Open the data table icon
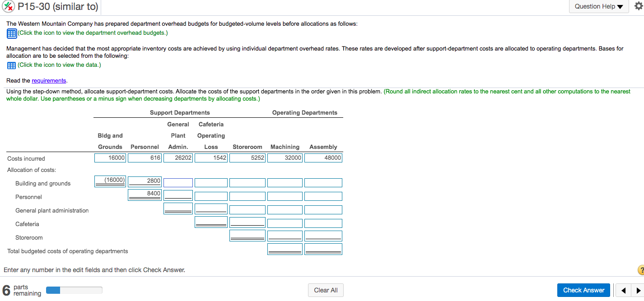Image resolution: width=644 pixels, height=301 pixels. point(11,65)
